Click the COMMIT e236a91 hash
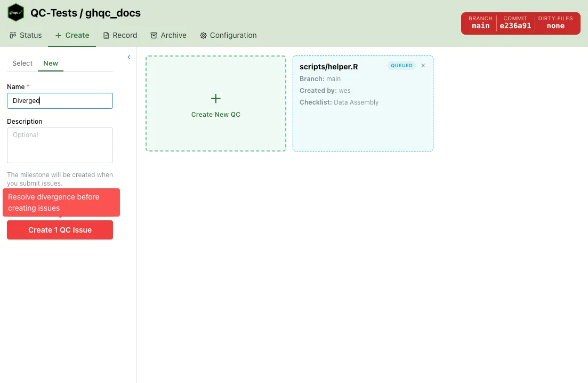Screen dimensions: 588x383 (x=515, y=23)
